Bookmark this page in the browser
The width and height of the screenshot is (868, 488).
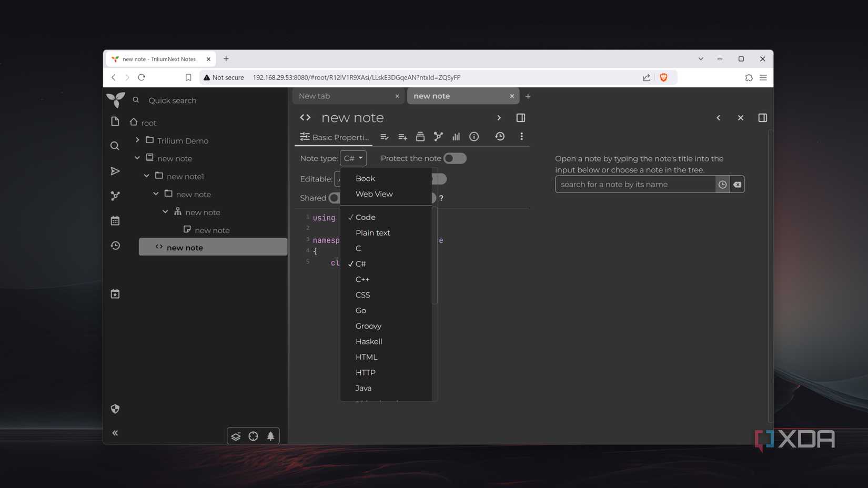[x=188, y=77]
